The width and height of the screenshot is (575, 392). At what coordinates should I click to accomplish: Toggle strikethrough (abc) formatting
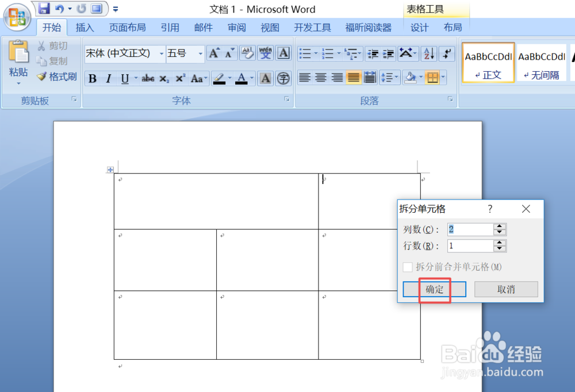[148, 78]
